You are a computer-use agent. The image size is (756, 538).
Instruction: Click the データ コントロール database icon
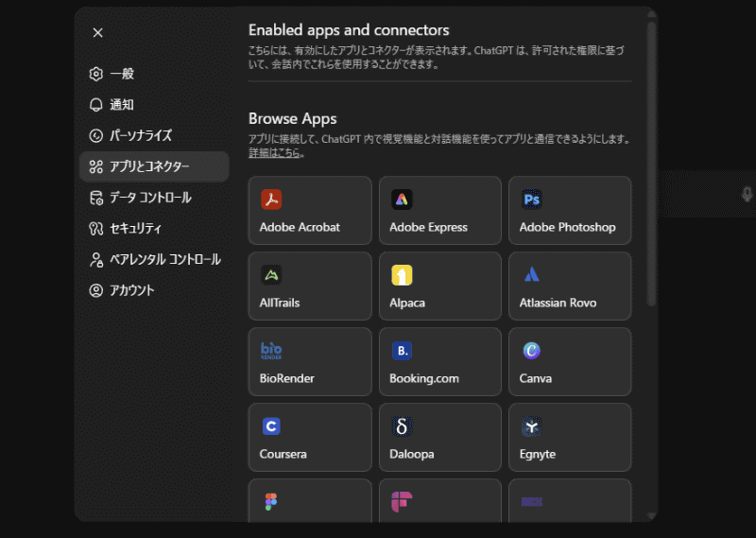point(96,198)
